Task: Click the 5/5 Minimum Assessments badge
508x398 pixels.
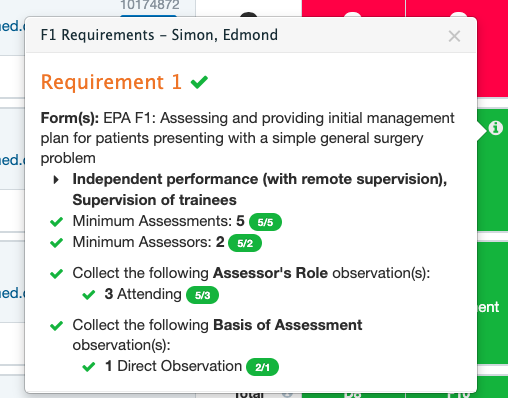Action: click(265, 222)
